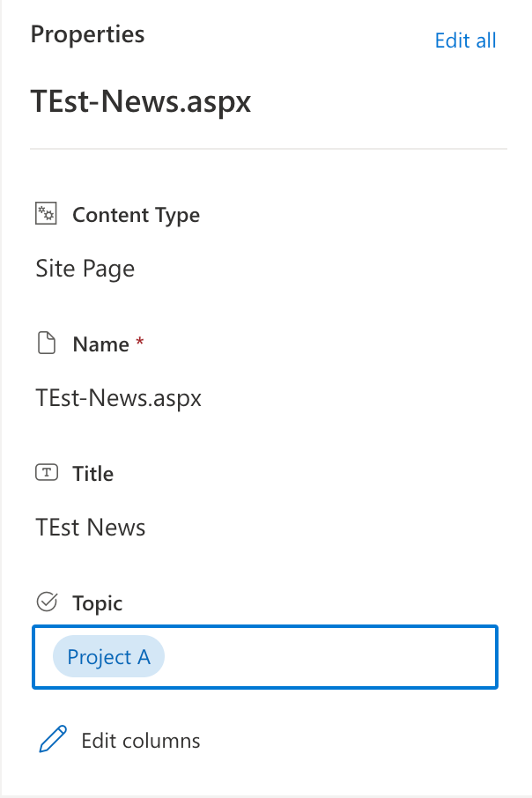Edit the TEst News title value
532x798 pixels.
click(91, 528)
